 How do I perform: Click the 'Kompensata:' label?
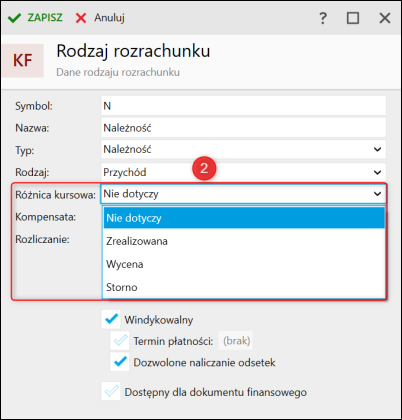coord(46,217)
